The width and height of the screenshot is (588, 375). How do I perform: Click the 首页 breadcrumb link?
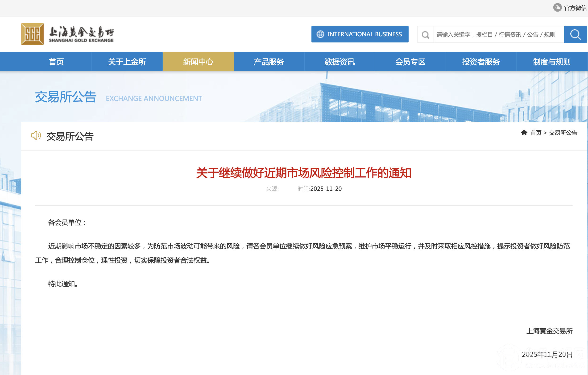[536, 133]
